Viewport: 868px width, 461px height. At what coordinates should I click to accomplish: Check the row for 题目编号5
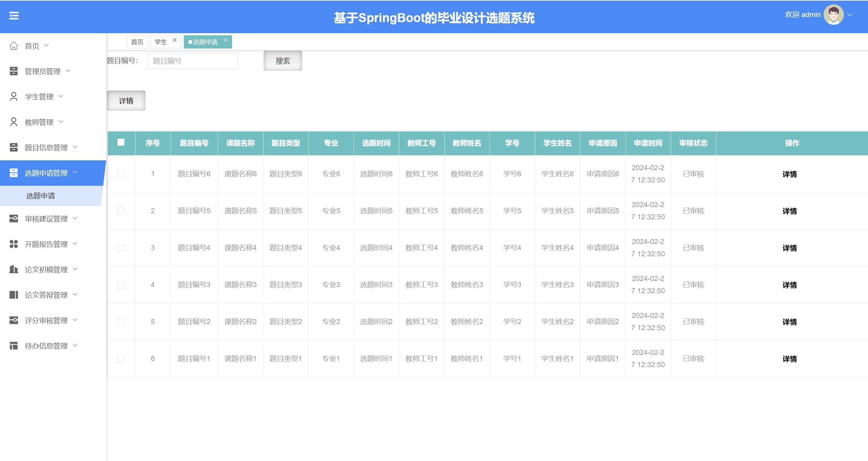coord(121,211)
